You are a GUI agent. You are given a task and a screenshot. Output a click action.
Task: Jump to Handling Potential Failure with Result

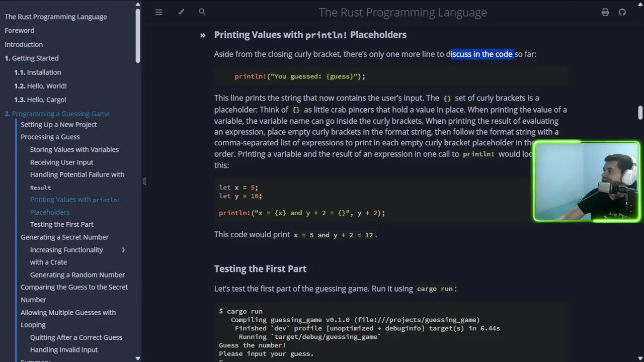pyautogui.click(x=77, y=180)
